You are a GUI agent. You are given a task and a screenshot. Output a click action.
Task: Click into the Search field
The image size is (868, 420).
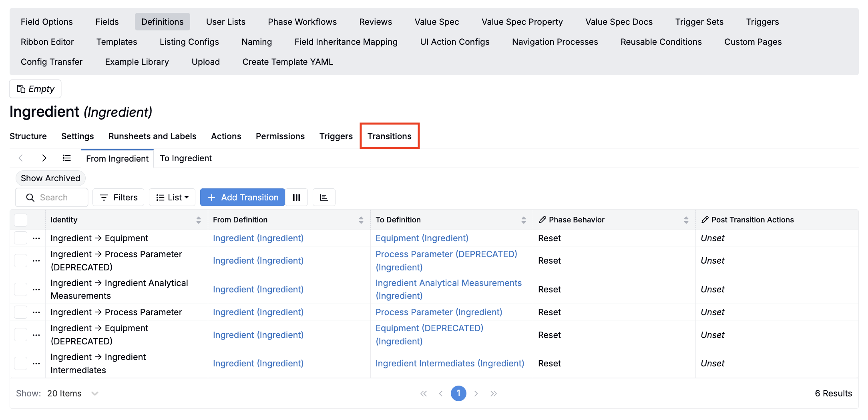point(60,198)
